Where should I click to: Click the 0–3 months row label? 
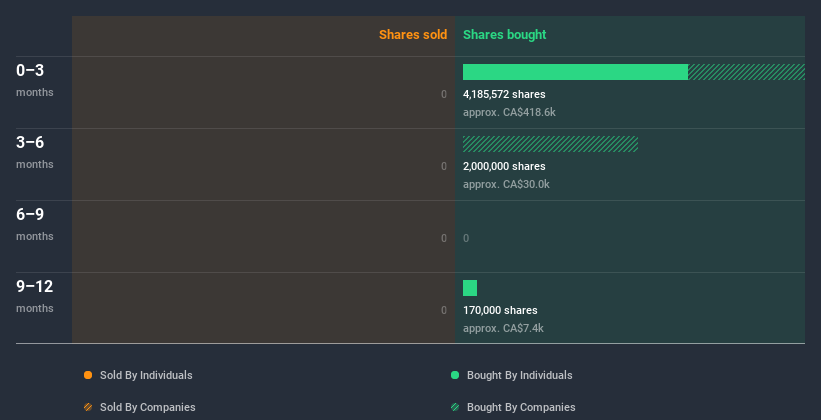click(35, 80)
